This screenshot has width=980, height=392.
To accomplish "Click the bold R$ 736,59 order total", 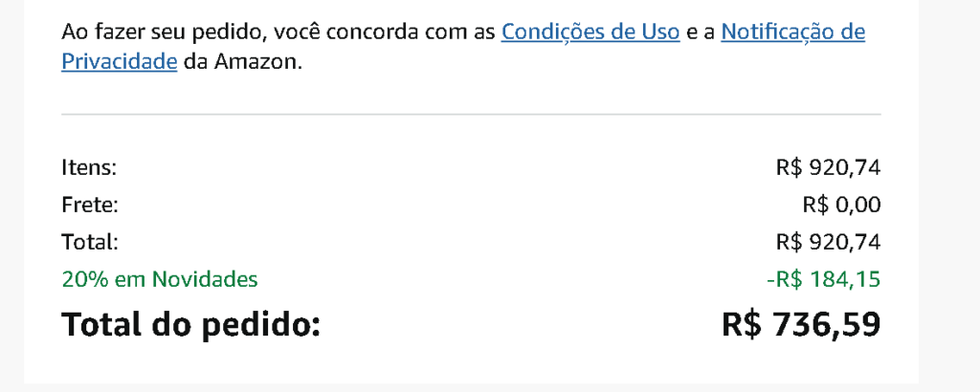I will [801, 324].
